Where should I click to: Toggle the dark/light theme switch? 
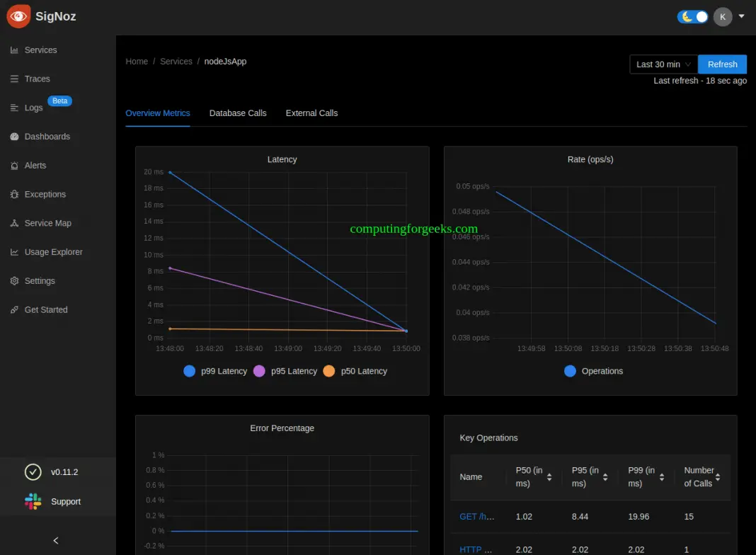692,16
